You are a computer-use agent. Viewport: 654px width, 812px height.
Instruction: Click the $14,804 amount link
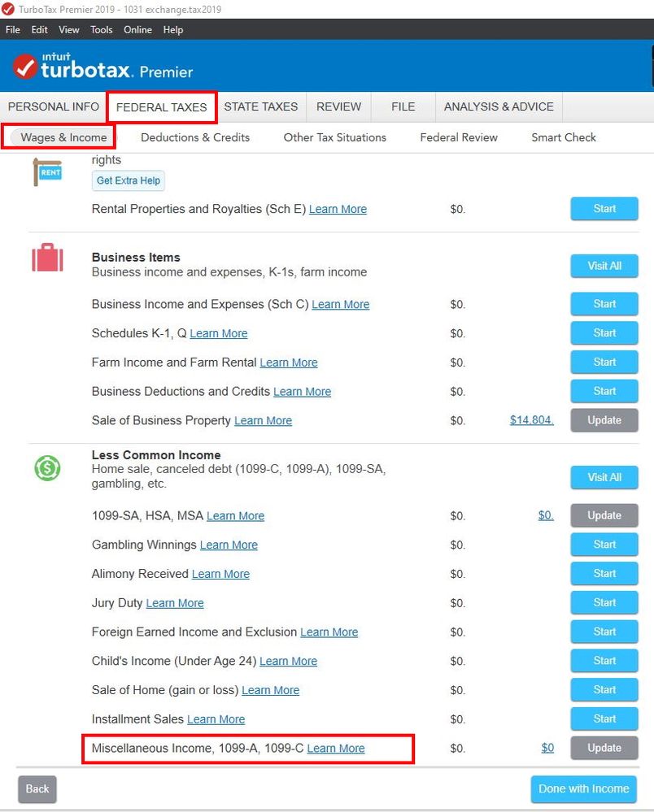point(532,420)
